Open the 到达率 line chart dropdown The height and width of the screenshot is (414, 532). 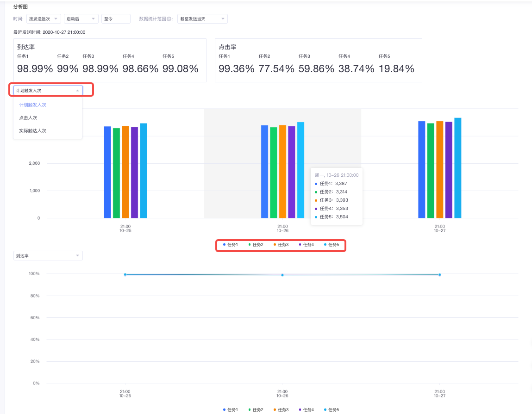[48, 256]
